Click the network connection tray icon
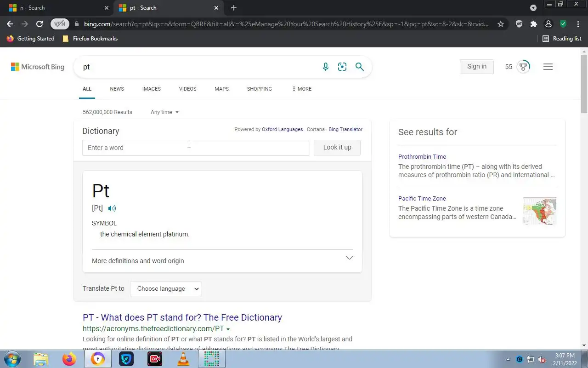The width and height of the screenshot is (588, 368). click(x=531, y=359)
